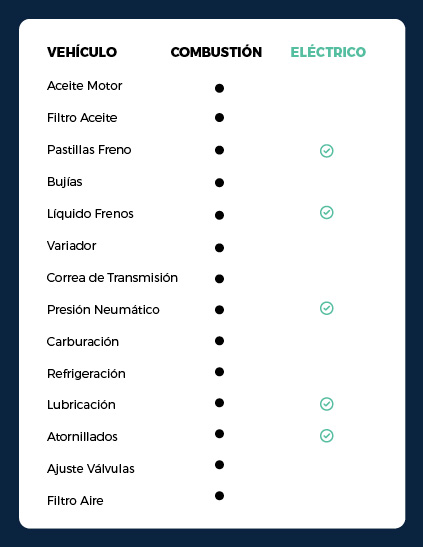Click the Lubricación green check icon

[x=326, y=404]
